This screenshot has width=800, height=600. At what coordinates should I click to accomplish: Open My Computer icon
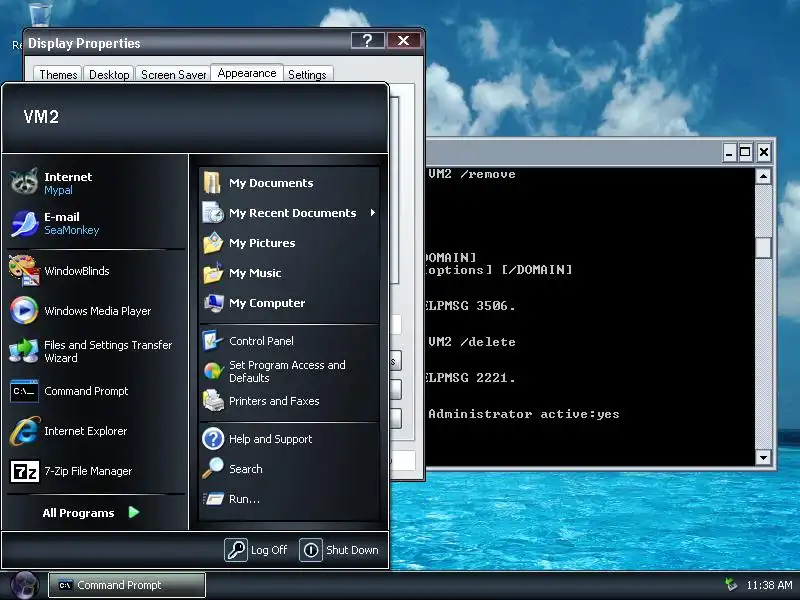[213, 303]
